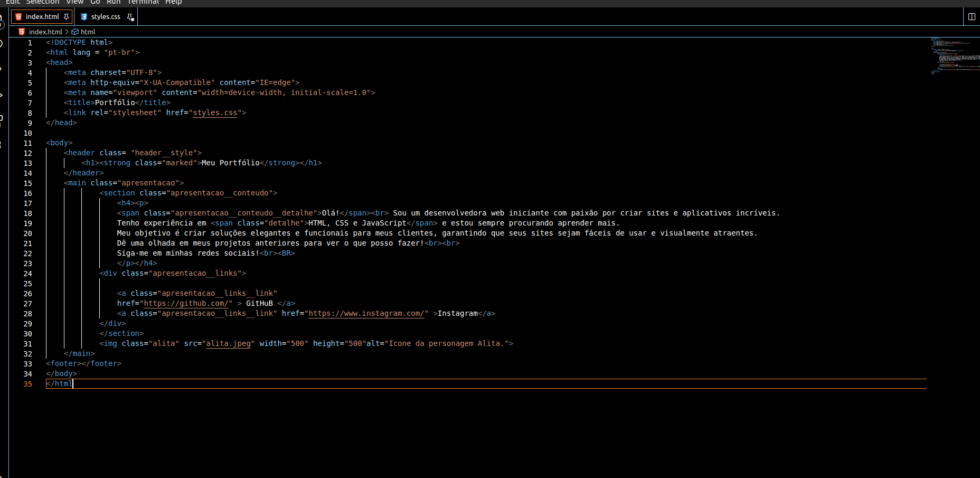Click line number 35 in the gutter
Viewport: 980px width, 478px height.
(27, 384)
